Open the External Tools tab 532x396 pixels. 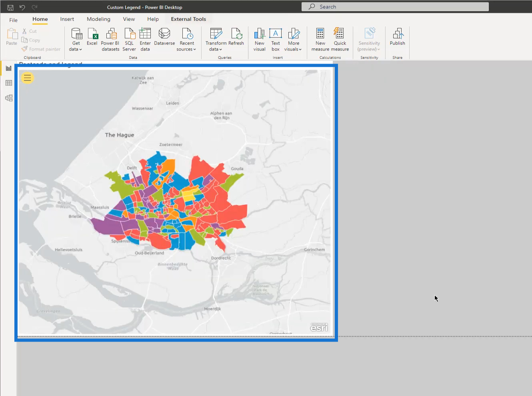(x=188, y=19)
